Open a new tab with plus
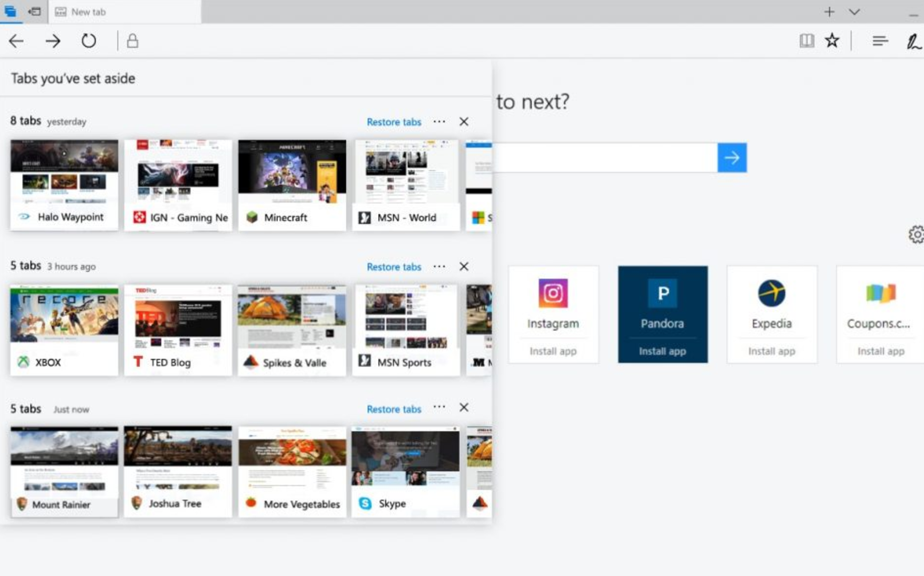 click(x=829, y=12)
